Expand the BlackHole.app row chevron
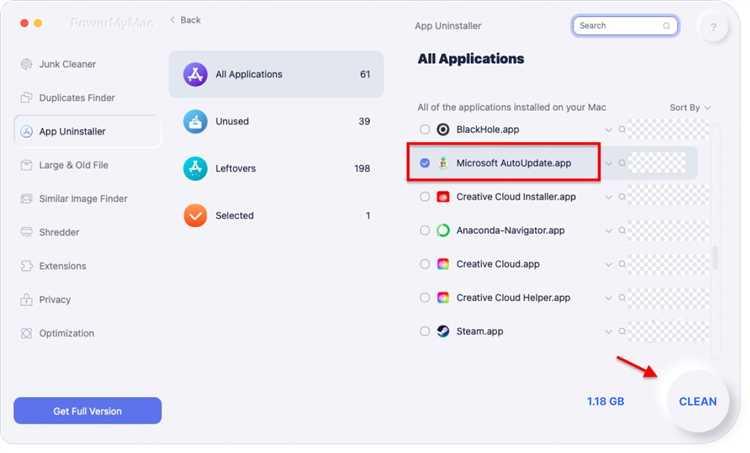This screenshot has width=750, height=453. (608, 130)
